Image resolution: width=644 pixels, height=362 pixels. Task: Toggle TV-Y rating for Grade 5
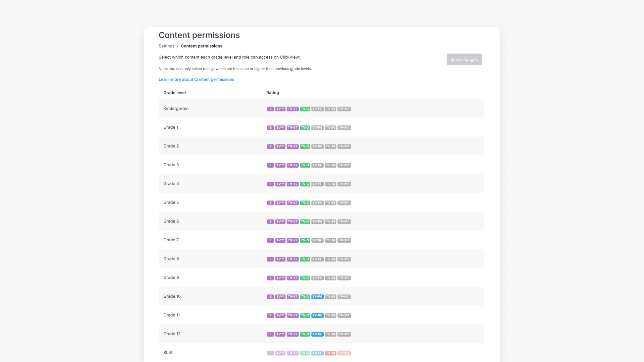click(x=280, y=202)
